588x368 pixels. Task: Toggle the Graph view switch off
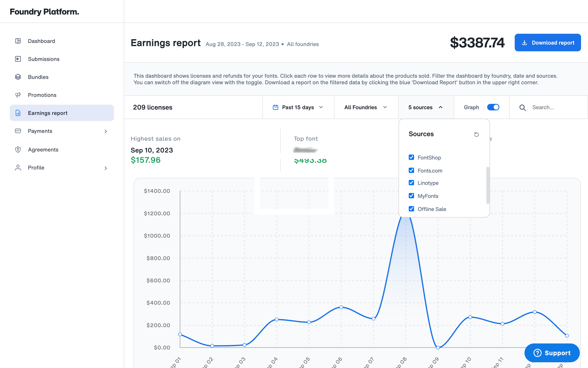coord(493,107)
